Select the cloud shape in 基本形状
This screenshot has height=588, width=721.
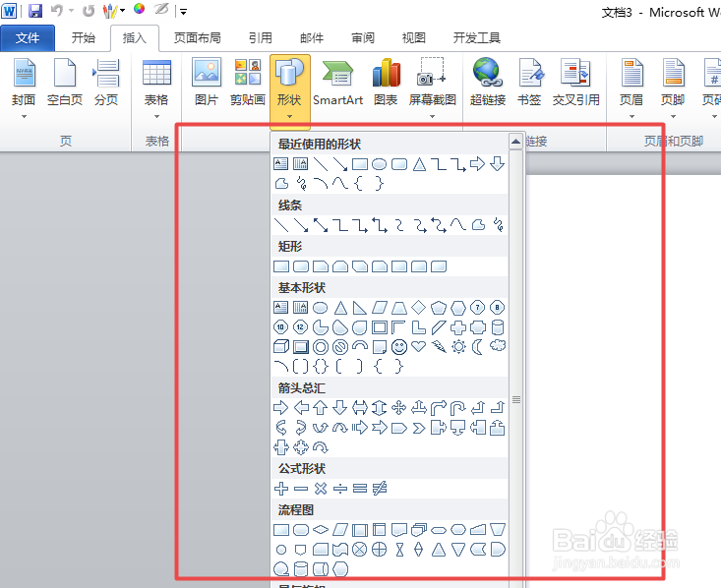click(498, 346)
